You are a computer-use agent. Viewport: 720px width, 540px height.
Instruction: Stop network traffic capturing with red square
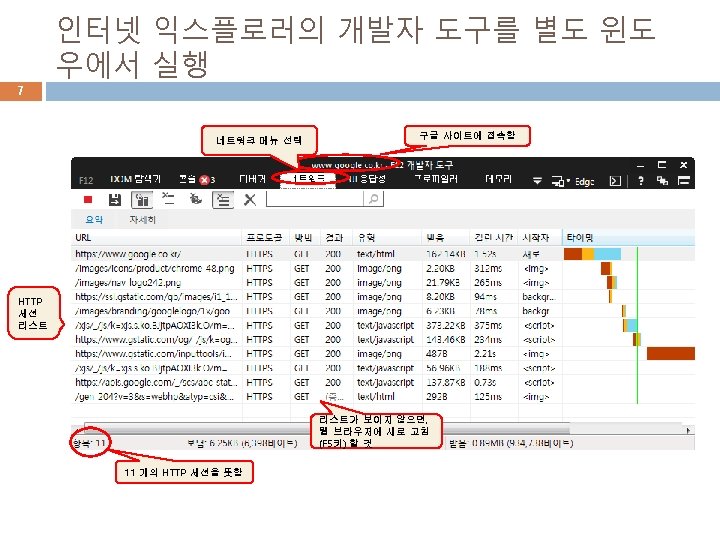pos(88,200)
